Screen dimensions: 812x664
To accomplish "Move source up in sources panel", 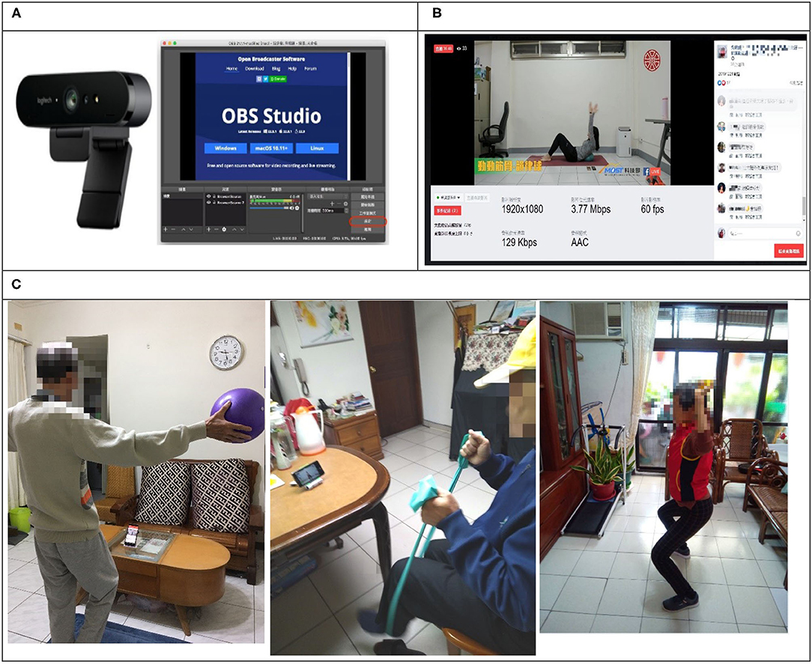I will coord(234,229).
